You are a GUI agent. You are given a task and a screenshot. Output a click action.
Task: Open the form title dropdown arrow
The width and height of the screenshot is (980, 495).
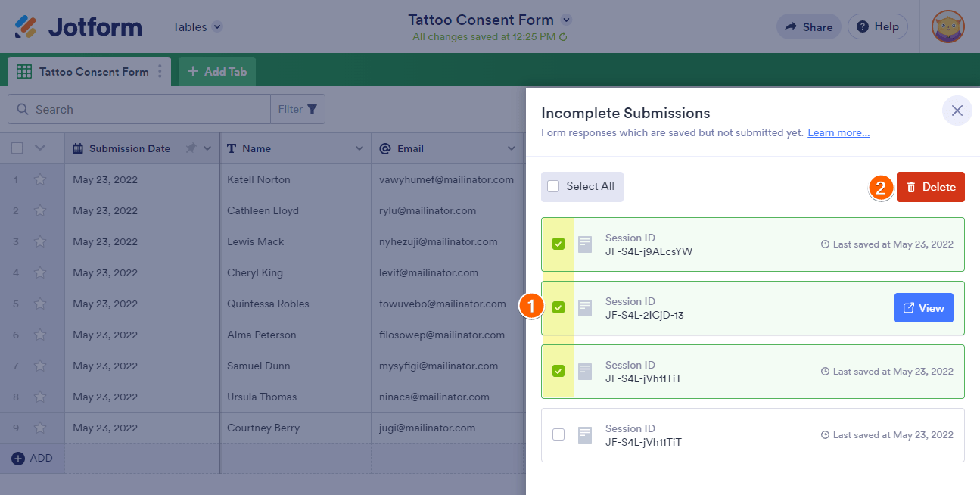pyautogui.click(x=567, y=20)
